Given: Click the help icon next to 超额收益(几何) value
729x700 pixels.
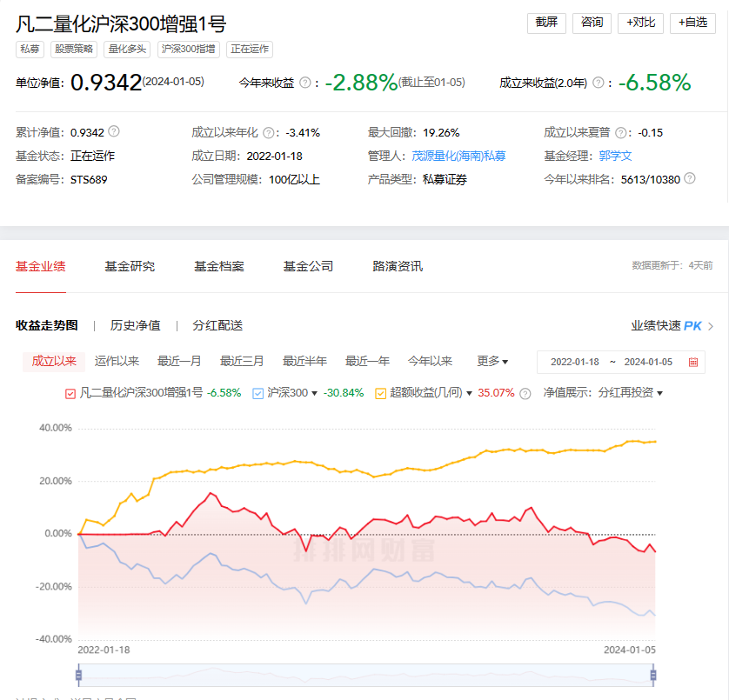Looking at the screenshot, I should click(525, 394).
